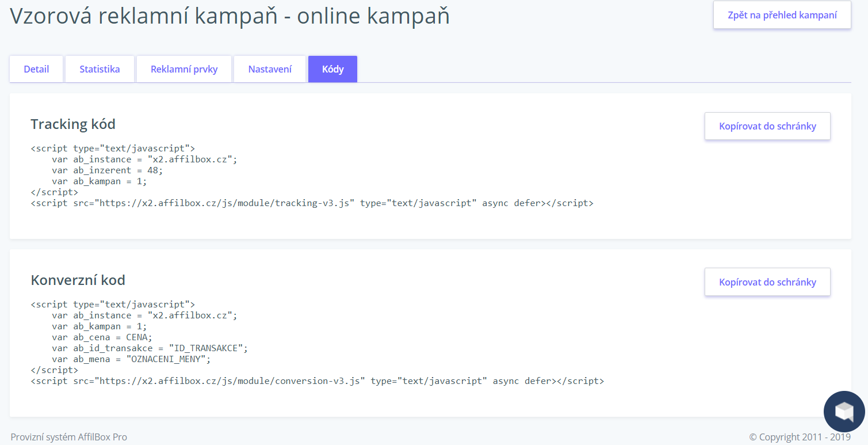
Task: Click the page title Vzorová reklamní kampaň
Action: 230,16
